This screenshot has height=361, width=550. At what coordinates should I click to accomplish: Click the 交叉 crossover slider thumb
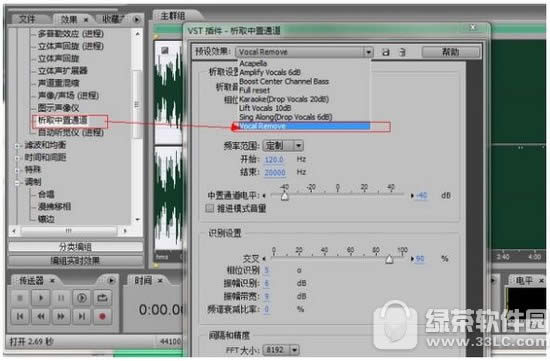[x=389, y=259]
